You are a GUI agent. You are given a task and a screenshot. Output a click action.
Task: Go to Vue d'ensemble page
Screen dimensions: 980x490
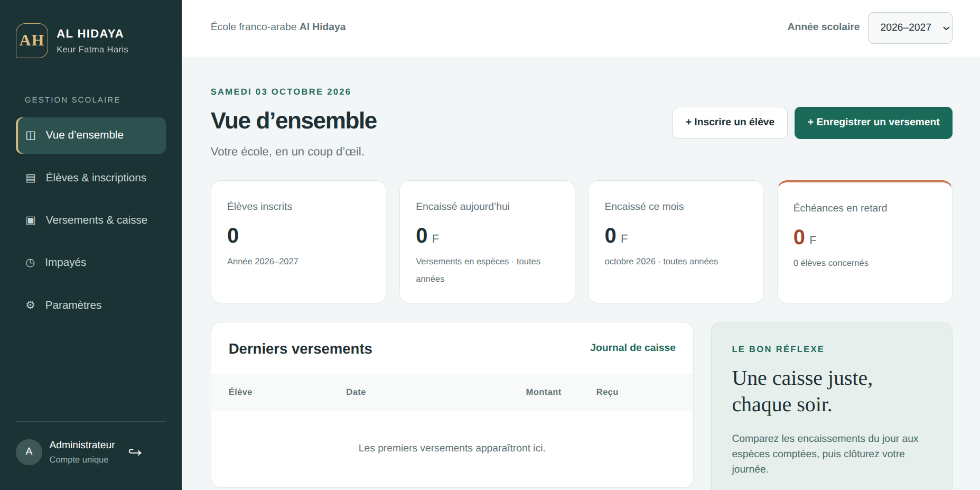point(91,135)
